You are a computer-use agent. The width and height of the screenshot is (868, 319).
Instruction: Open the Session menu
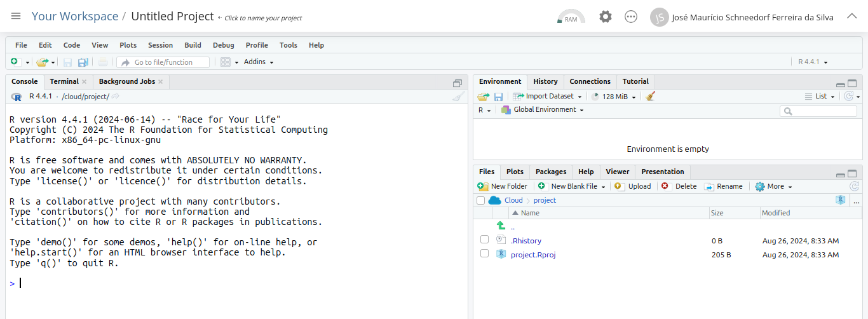click(160, 45)
